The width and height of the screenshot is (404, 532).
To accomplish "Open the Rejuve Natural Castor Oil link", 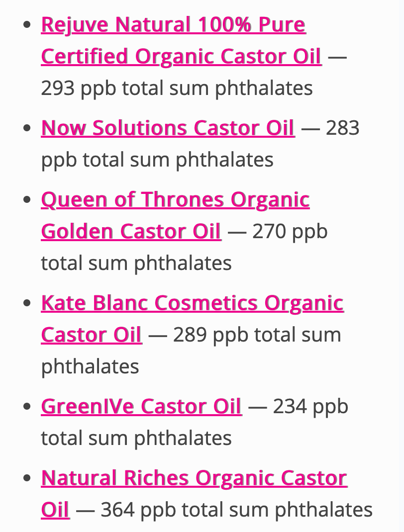I will pos(173,24).
